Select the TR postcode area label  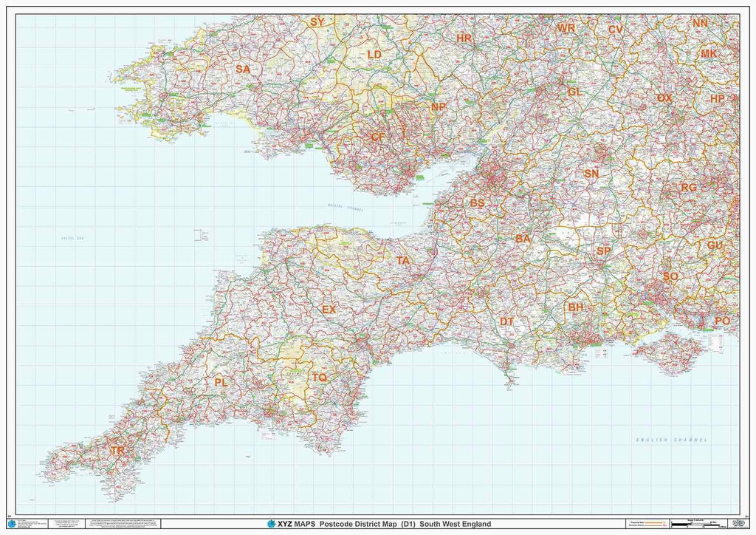[x=117, y=450]
